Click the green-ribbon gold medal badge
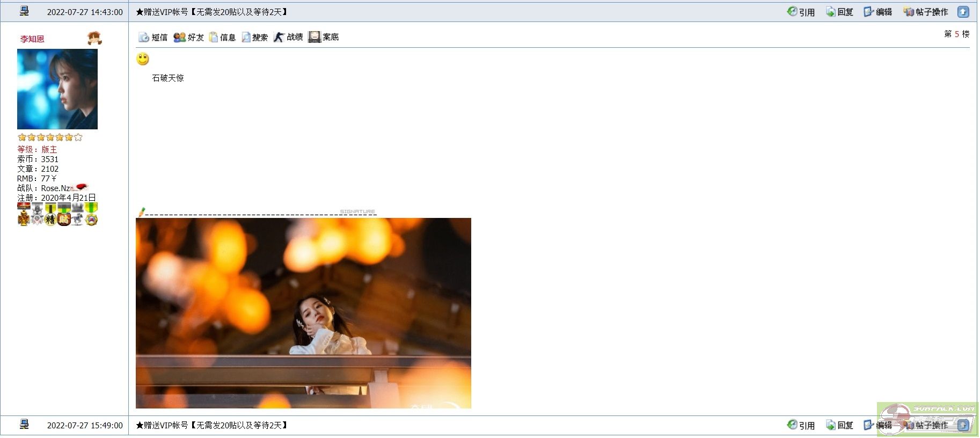980x438 pixels. (91, 214)
